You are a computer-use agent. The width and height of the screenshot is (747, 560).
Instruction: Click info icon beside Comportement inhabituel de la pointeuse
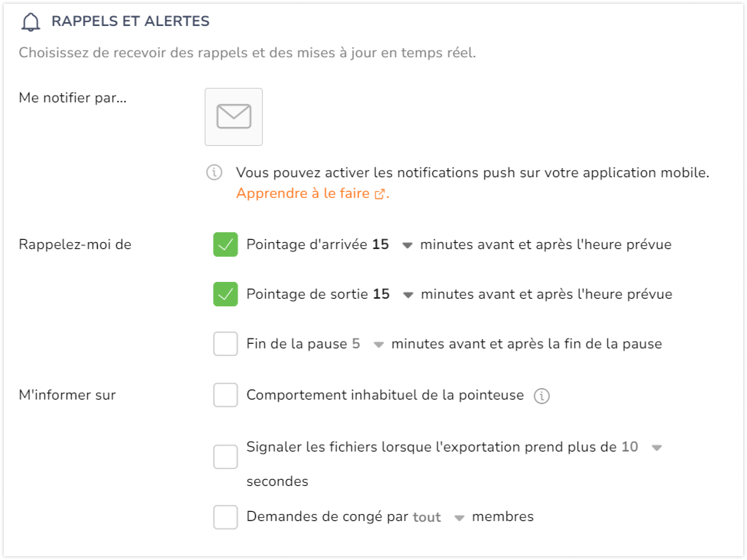point(542,396)
